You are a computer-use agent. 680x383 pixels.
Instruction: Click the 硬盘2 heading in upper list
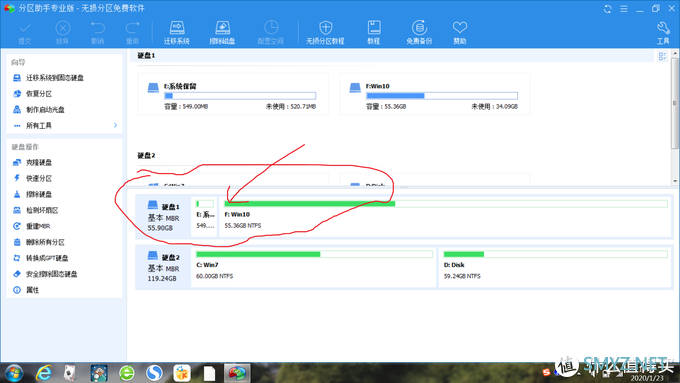(146, 155)
